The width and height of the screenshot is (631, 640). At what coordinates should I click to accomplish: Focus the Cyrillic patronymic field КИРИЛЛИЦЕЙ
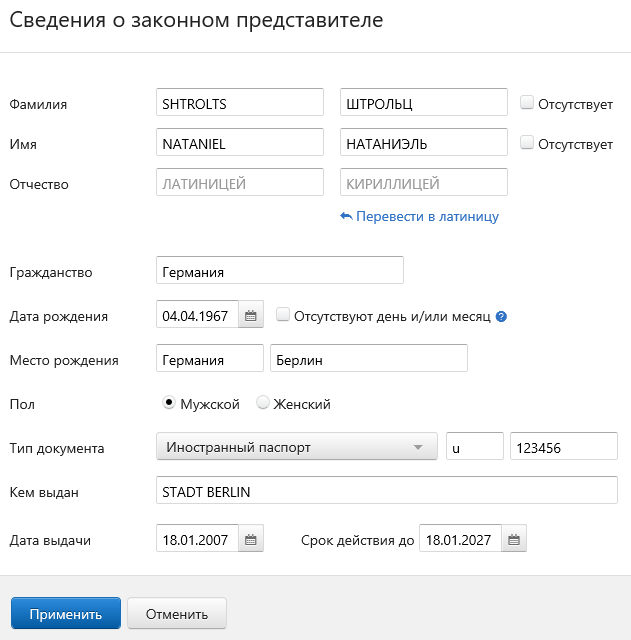pyautogui.click(x=424, y=182)
